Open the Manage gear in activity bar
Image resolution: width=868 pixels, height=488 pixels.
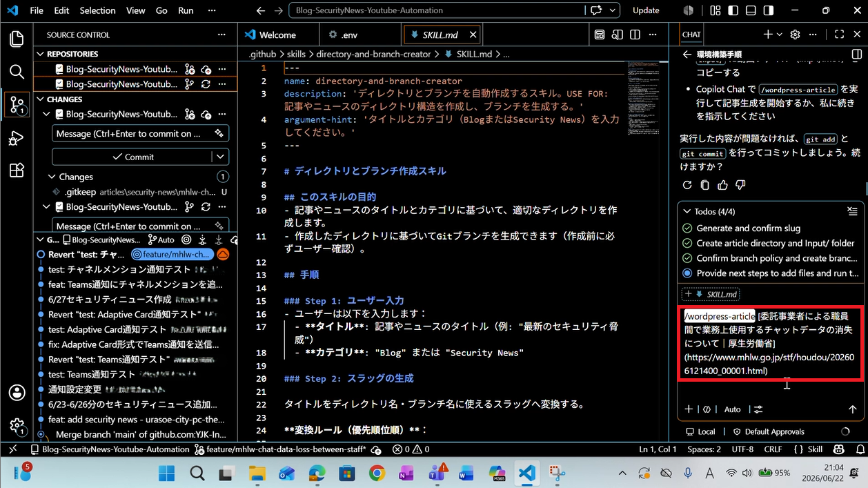point(17,426)
